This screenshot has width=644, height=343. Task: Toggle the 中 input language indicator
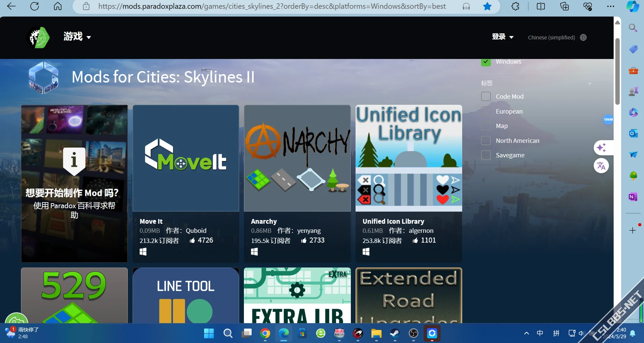click(540, 333)
